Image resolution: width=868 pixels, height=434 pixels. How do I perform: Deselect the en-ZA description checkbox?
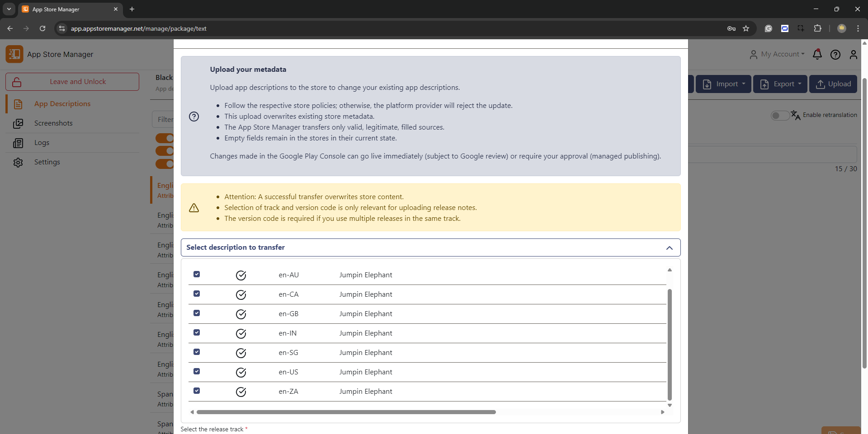tap(197, 391)
